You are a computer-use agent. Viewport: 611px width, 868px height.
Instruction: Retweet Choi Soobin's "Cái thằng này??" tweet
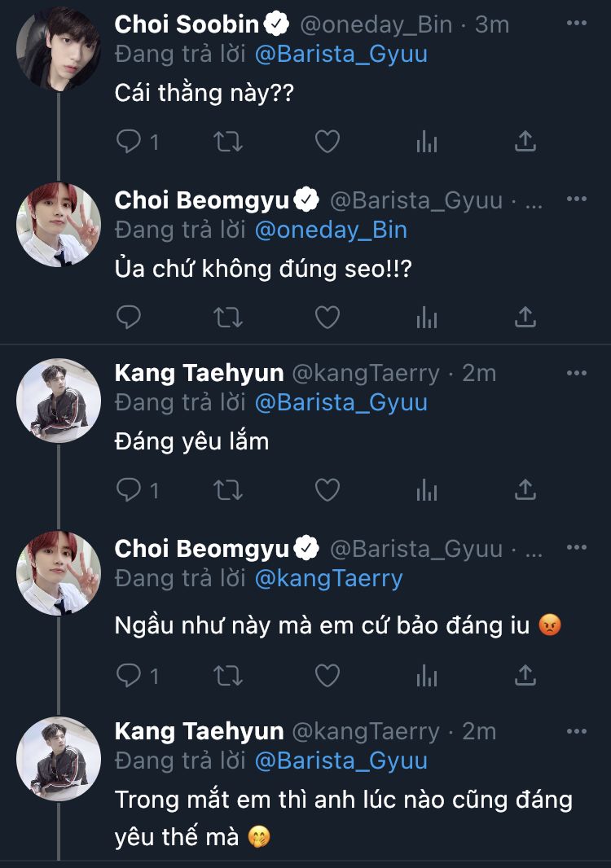point(228,142)
